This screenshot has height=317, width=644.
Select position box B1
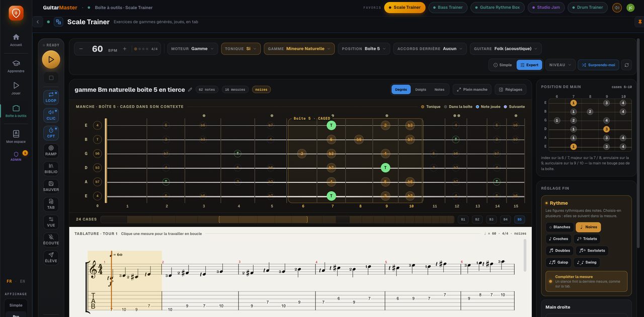pyautogui.click(x=463, y=219)
